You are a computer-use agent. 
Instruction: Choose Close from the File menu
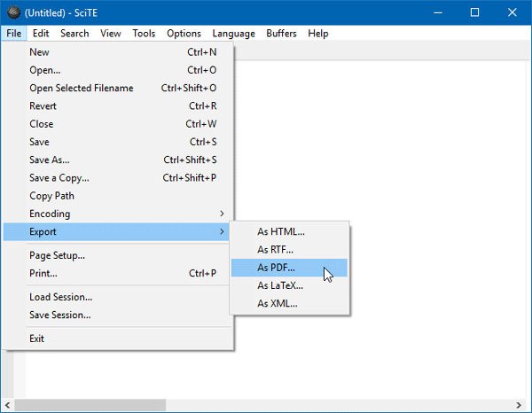117,124
